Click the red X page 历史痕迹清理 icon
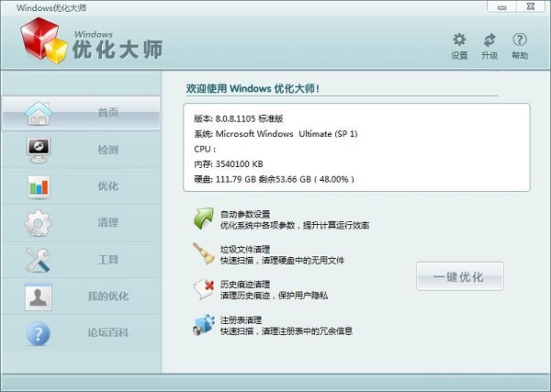The width and height of the screenshot is (551, 392). 204,289
